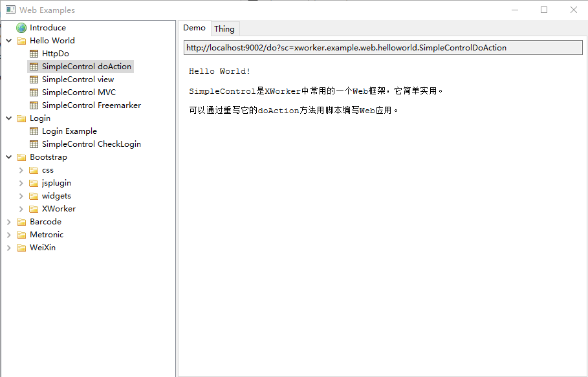Expand the css folder node
The height and width of the screenshot is (377, 588).
pyautogui.click(x=21, y=170)
